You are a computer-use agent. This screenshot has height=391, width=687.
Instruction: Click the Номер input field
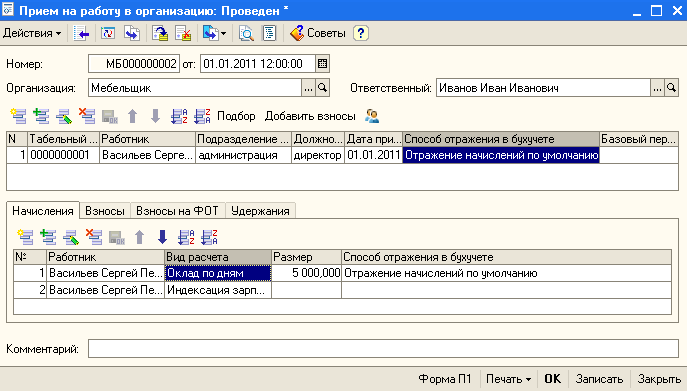[134, 64]
